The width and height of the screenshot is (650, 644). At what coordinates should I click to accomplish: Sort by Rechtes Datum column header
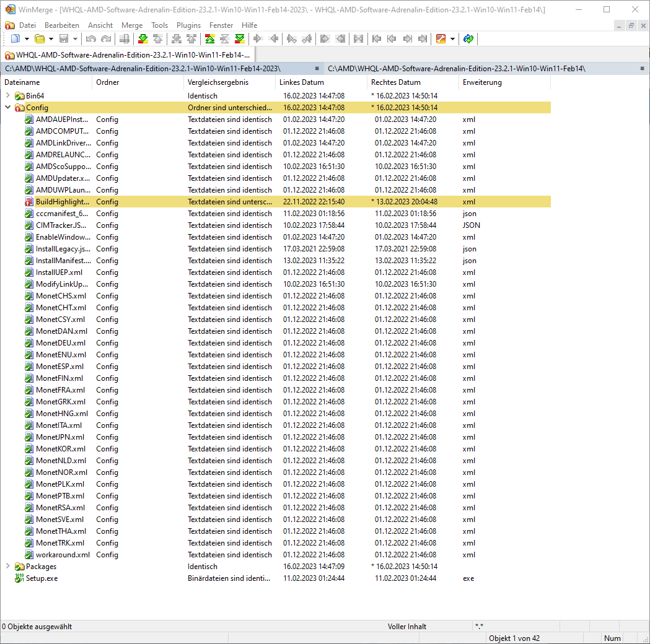(x=413, y=82)
